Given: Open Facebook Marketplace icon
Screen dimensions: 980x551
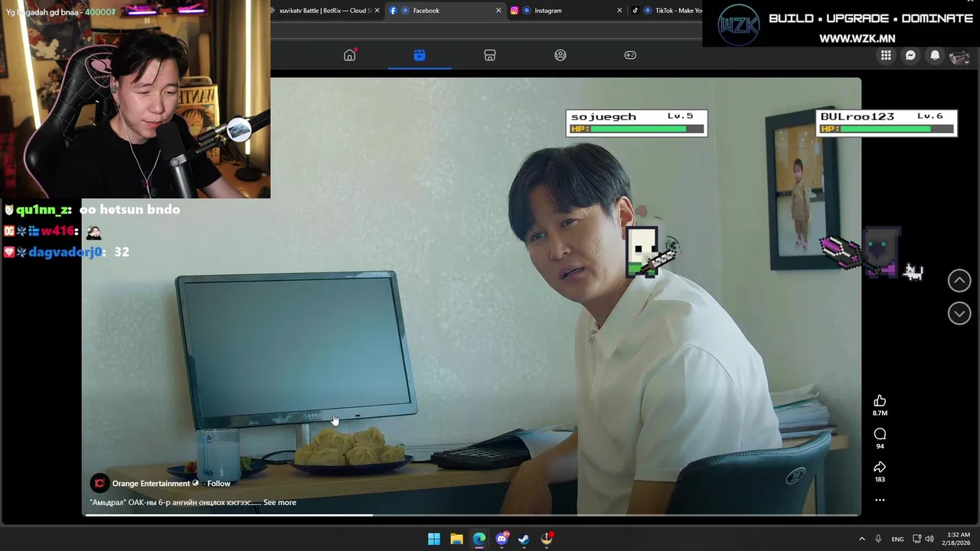Looking at the screenshot, I should (490, 55).
